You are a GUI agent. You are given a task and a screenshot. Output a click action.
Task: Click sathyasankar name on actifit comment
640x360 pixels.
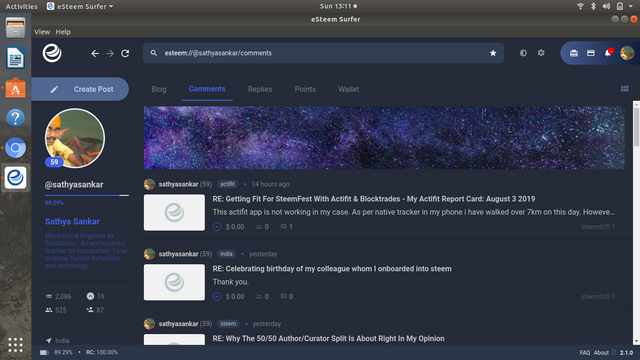[x=178, y=184]
